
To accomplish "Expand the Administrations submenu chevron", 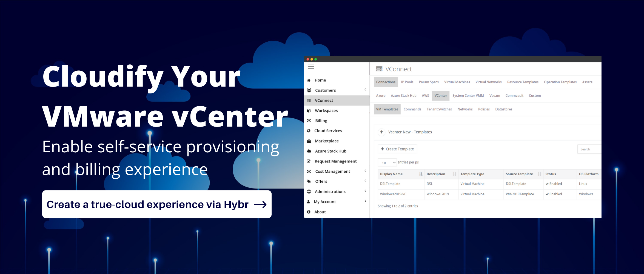I will point(365,191).
